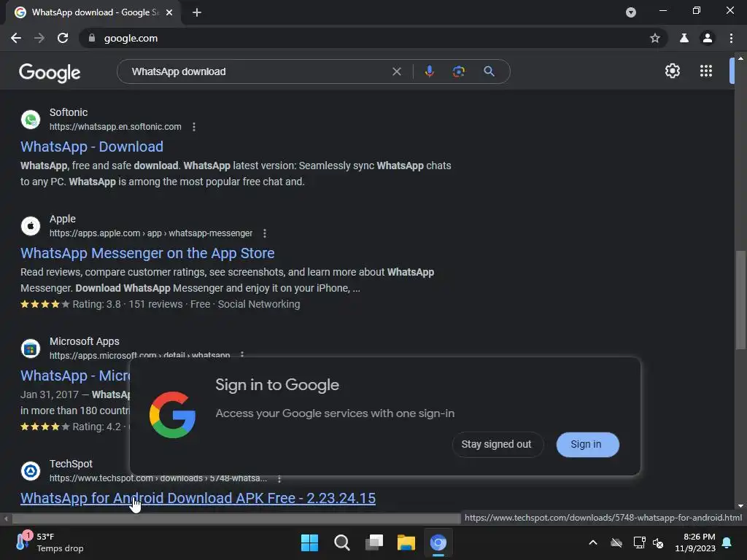Open network display tray icon
Image resolution: width=747 pixels, height=560 pixels.
639,542
